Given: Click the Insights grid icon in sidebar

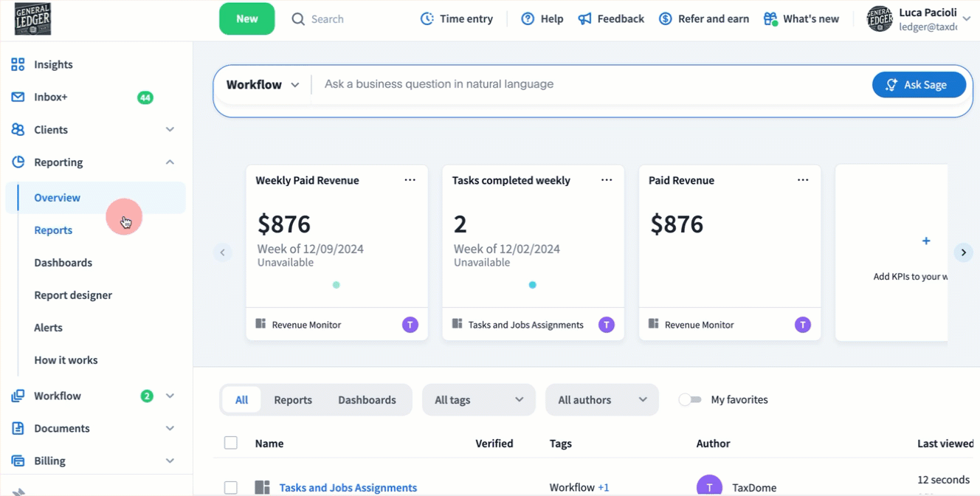Looking at the screenshot, I should (18, 65).
